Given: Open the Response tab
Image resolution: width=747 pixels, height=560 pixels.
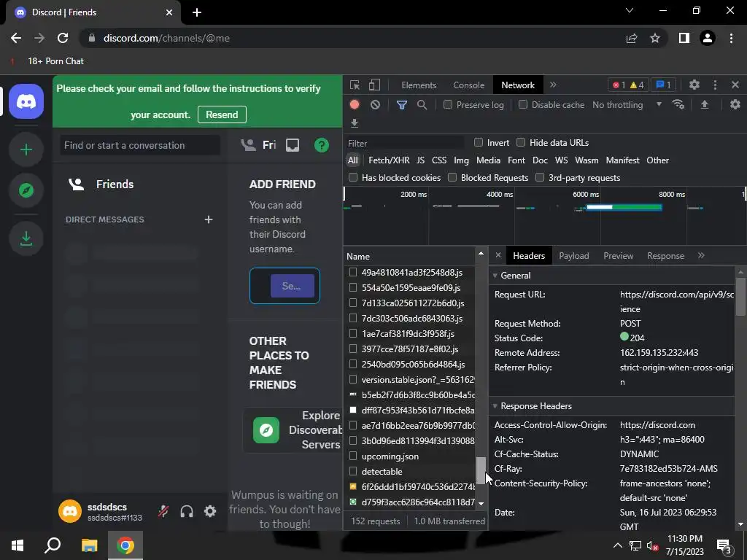Looking at the screenshot, I should point(665,256).
